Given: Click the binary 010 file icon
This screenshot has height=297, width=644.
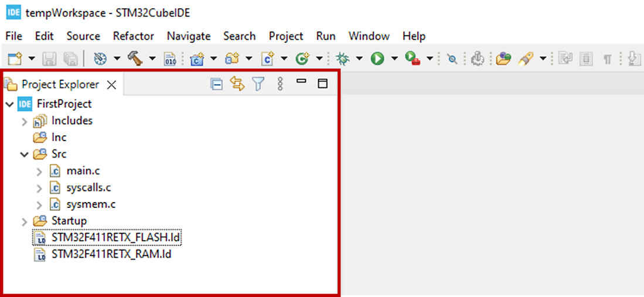Looking at the screenshot, I should click(169, 59).
